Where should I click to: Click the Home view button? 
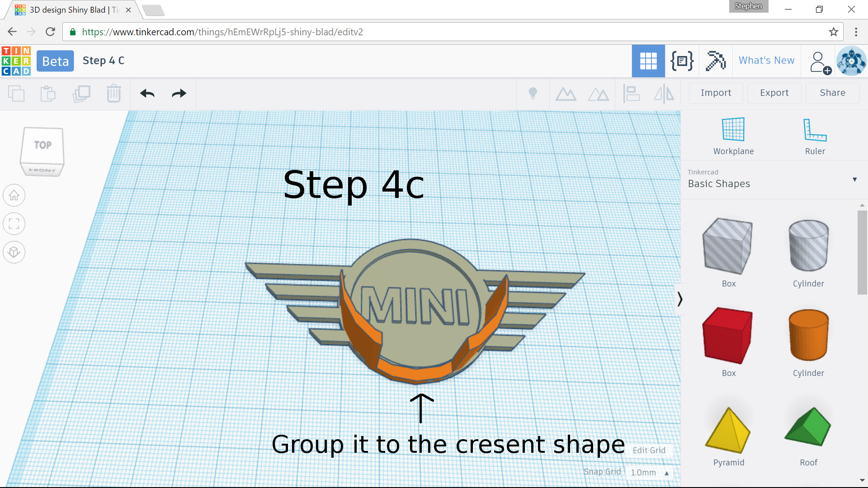[14, 196]
